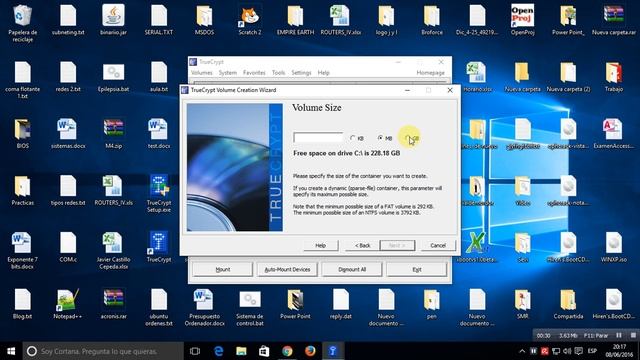Open the System menu in TrueCrypt
The image size is (640, 360).
228,73
